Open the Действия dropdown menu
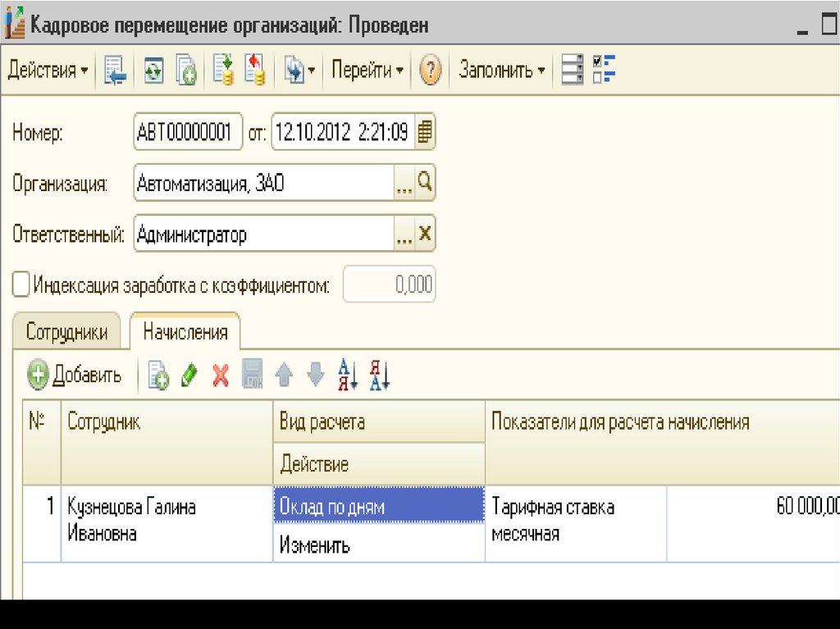 (x=48, y=71)
